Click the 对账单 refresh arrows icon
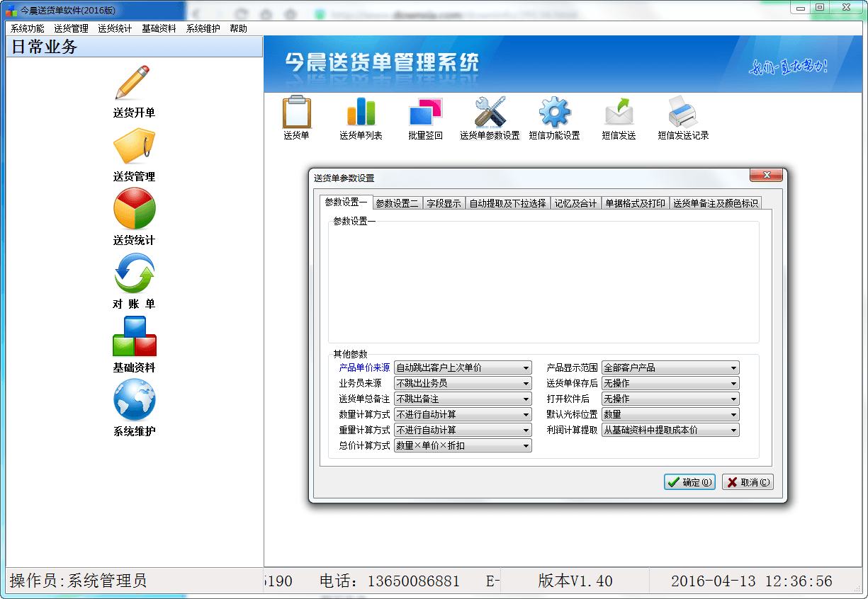 tap(134, 273)
